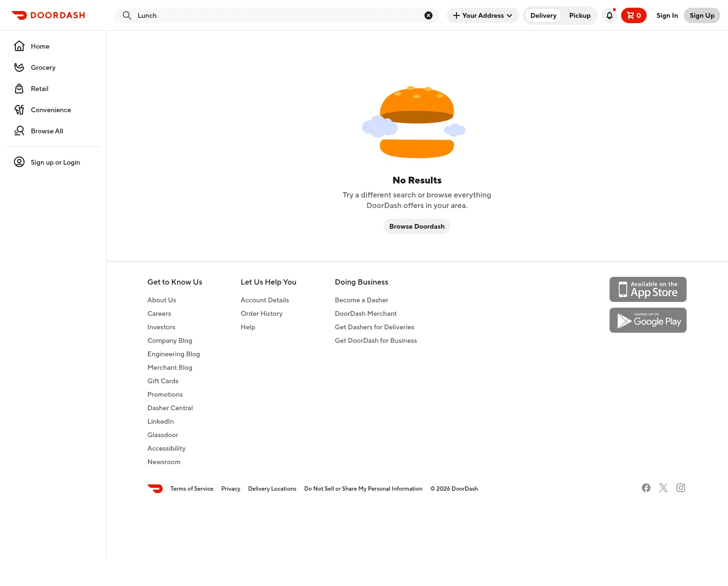Open the Become a Dasher link
The width and height of the screenshot is (728, 586).
(x=362, y=300)
